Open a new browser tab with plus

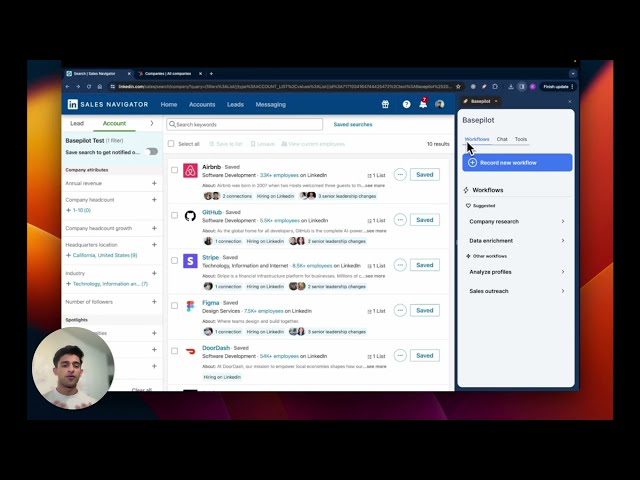click(211, 73)
